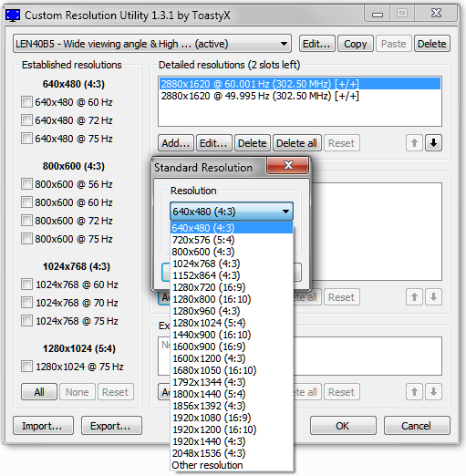Enable 640x480 @ 60 Hz checkbox
The width and height of the screenshot is (466, 476).
click(26, 102)
